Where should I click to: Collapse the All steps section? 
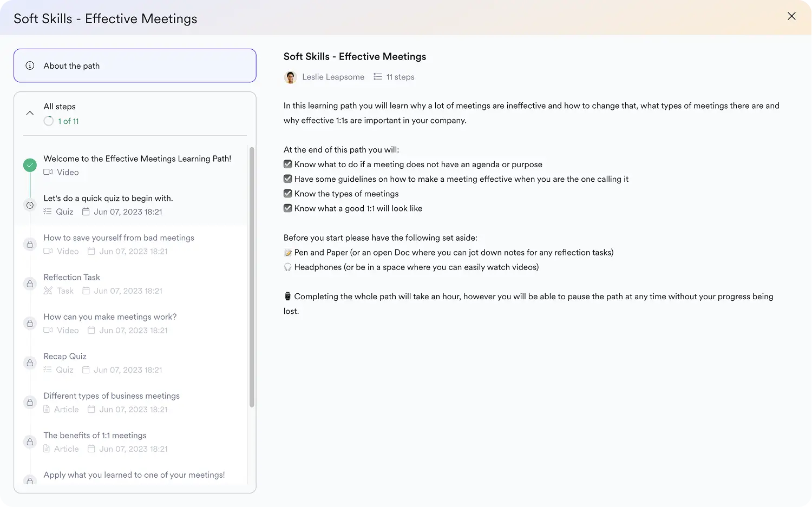30,113
